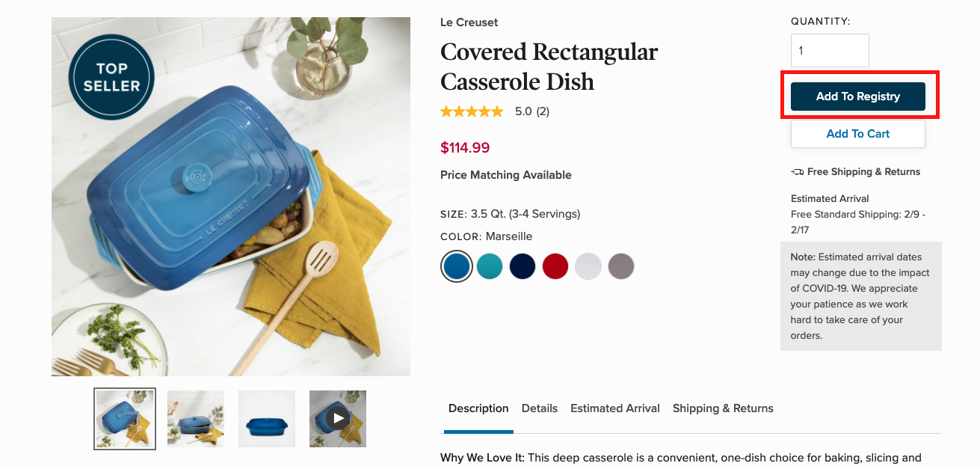Open the third thumbnail on white background
980x466 pixels.
(x=267, y=419)
